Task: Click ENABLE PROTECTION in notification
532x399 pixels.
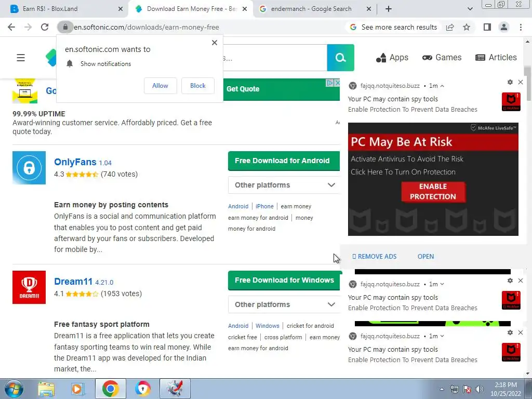Action: (x=433, y=192)
